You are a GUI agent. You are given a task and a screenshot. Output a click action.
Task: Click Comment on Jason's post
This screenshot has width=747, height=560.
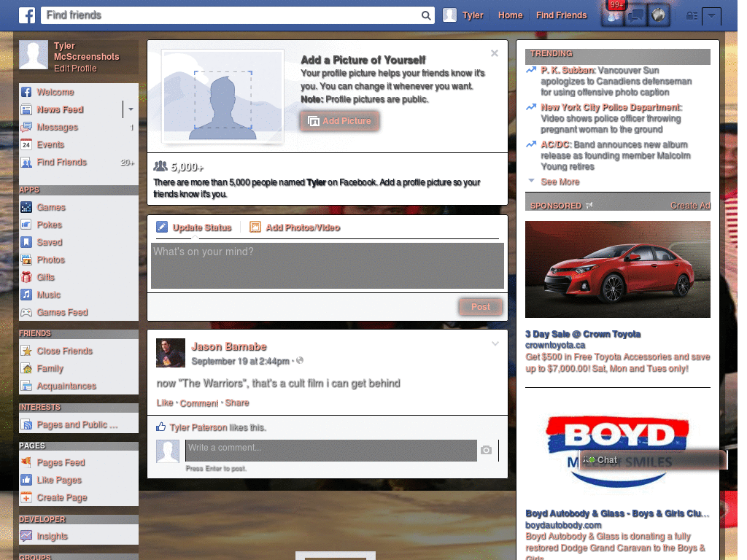click(x=198, y=403)
